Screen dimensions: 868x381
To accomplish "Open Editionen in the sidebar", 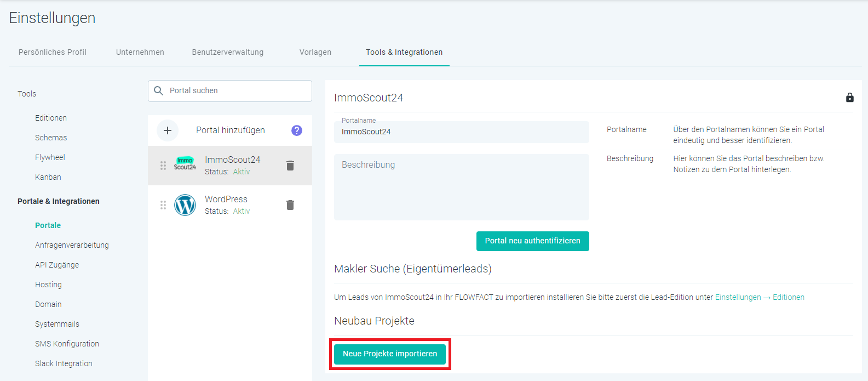I will tap(51, 118).
